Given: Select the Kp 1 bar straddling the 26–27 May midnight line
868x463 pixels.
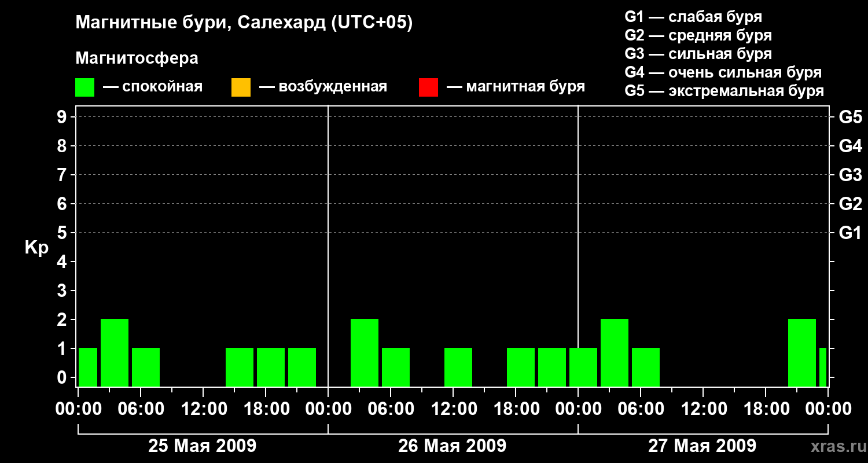Looking at the screenshot, I should click(x=583, y=367).
